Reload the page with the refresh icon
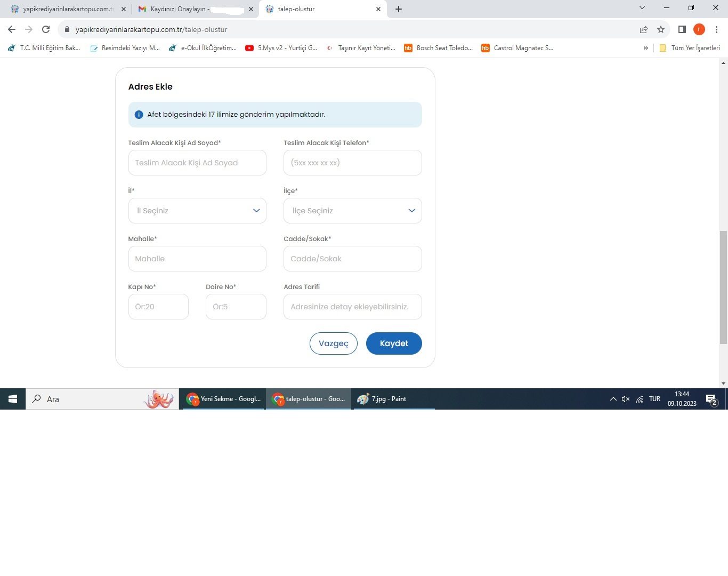 click(x=46, y=29)
